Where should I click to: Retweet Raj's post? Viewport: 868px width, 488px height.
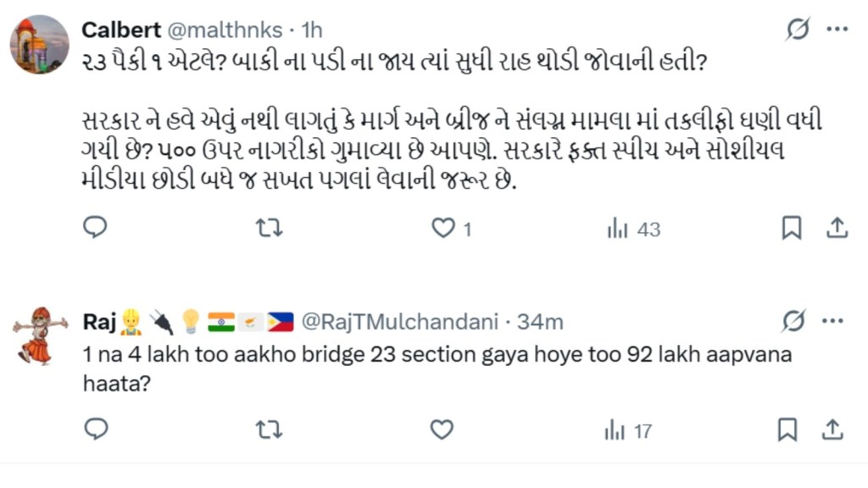click(269, 430)
